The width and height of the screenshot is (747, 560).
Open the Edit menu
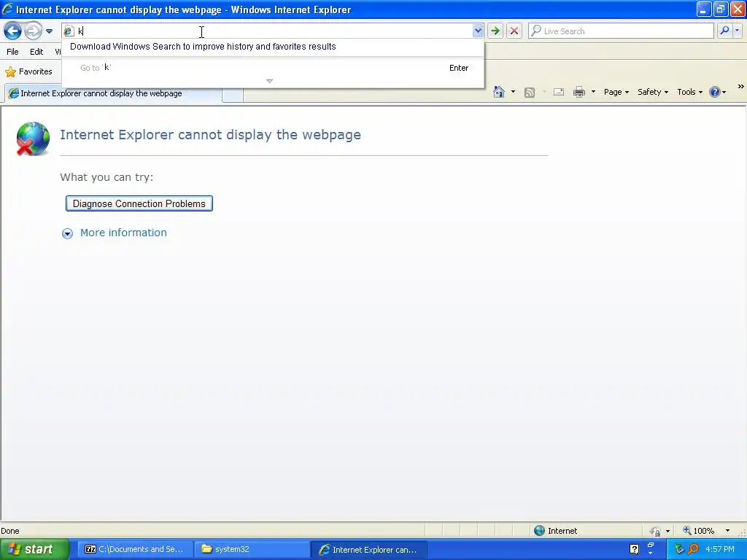click(x=36, y=52)
